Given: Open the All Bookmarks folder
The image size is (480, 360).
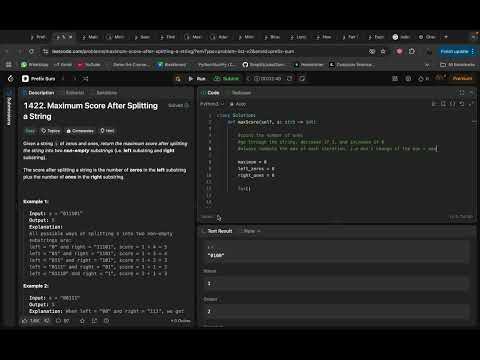Looking at the screenshot, I should click(458, 65).
